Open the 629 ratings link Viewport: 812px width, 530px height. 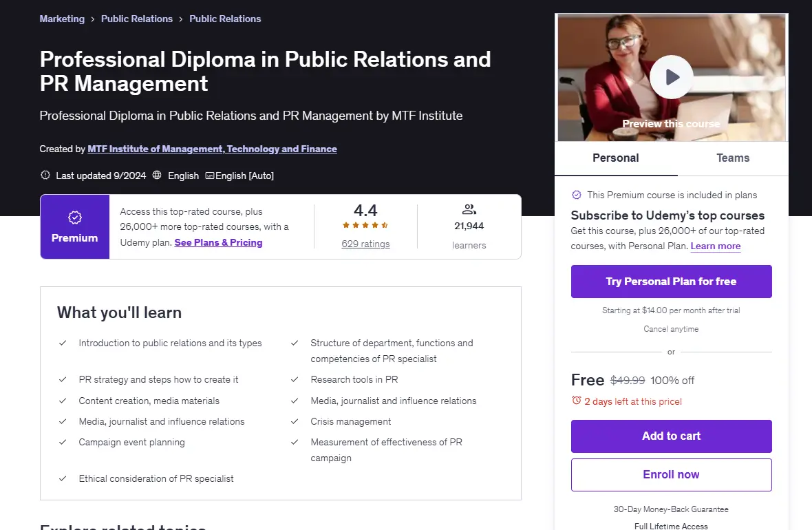click(x=365, y=244)
